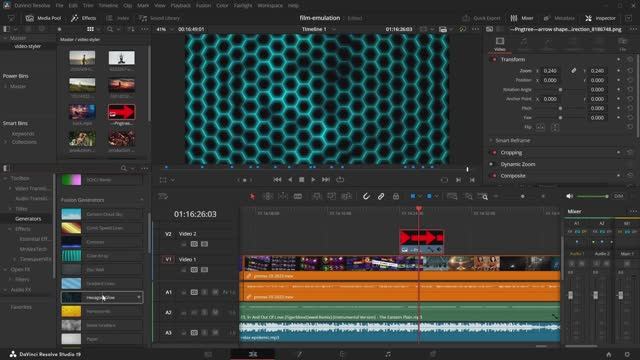640x360 pixels.
Task: Click the Zoom X value field
Action: 551,71
